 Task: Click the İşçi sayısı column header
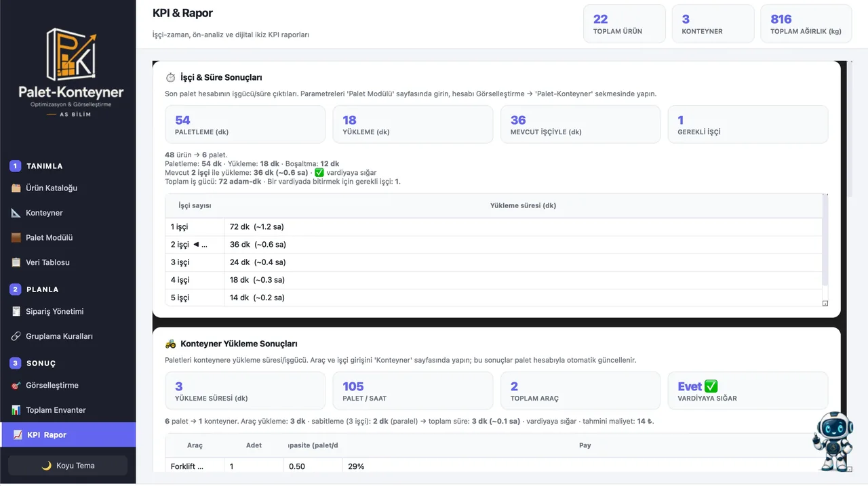click(x=195, y=205)
